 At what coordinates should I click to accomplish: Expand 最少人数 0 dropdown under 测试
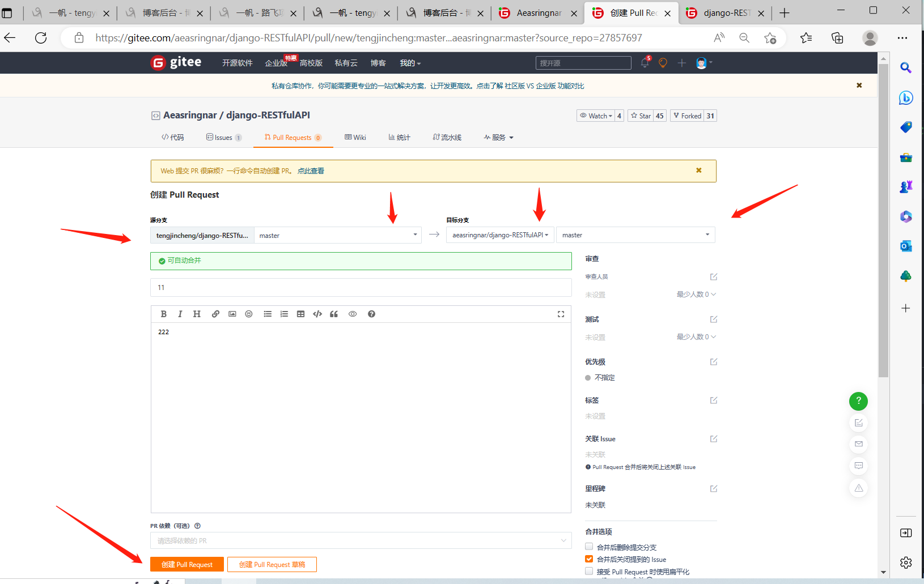(x=696, y=337)
